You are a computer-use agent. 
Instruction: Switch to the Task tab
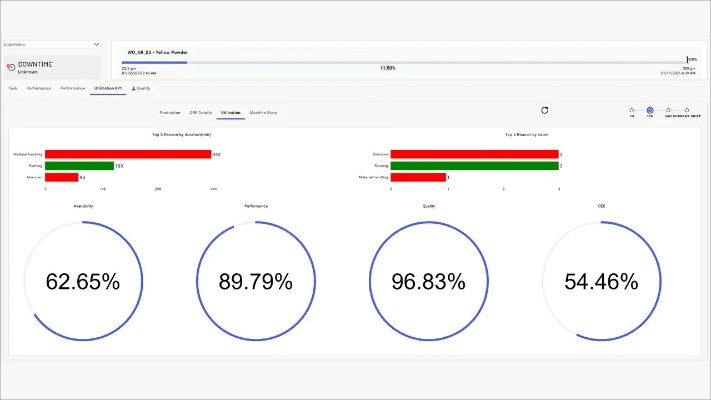[x=13, y=88]
